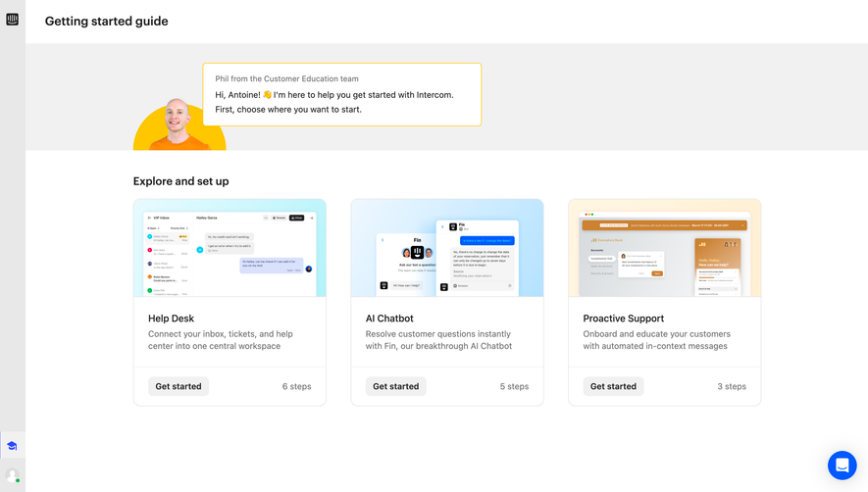Click the 'Explore and set up' heading
Screen dimensions: 868x492
click(x=181, y=181)
